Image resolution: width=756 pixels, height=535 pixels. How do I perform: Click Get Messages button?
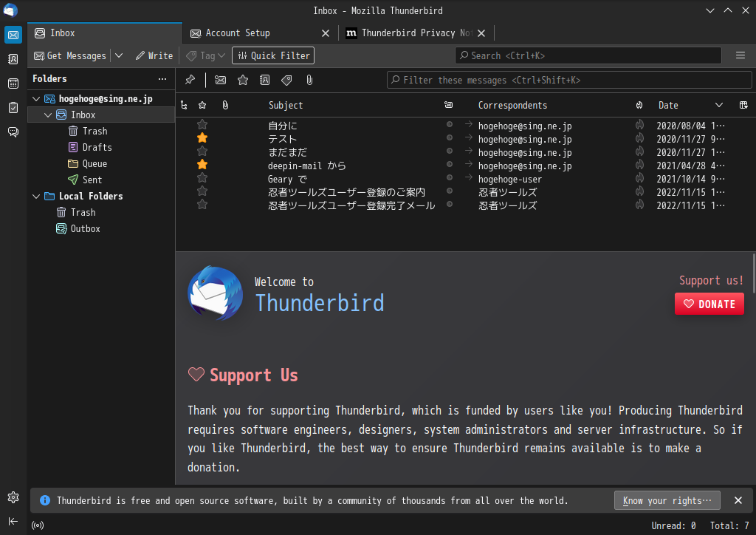(70, 55)
